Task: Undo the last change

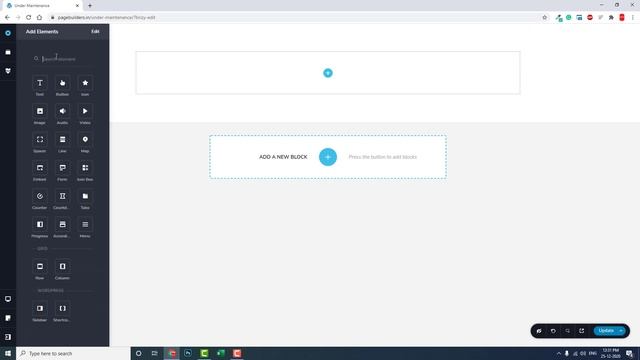Action: point(553,331)
